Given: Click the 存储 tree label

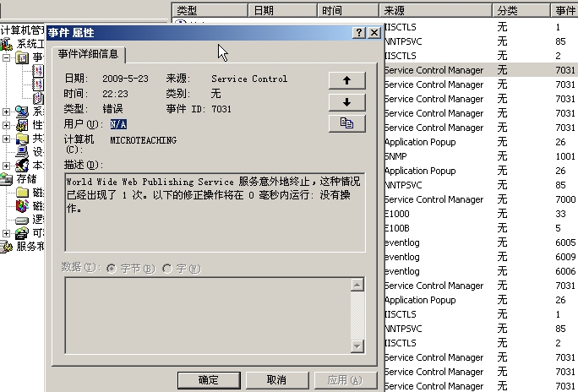Looking at the screenshot, I should (x=26, y=179).
